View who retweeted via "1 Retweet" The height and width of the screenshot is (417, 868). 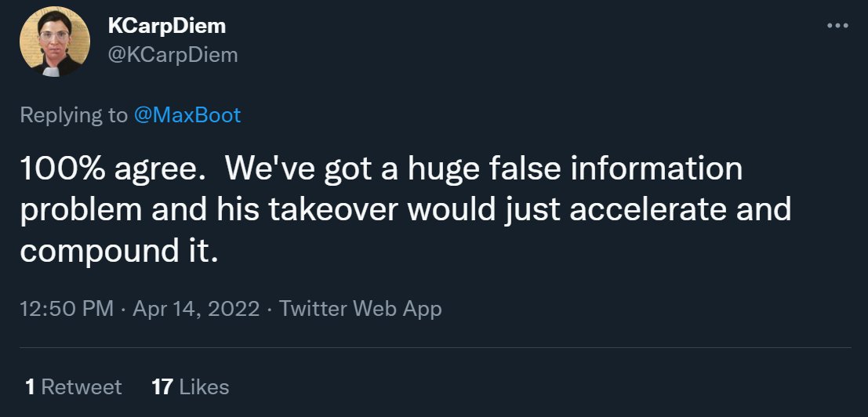click(73, 386)
